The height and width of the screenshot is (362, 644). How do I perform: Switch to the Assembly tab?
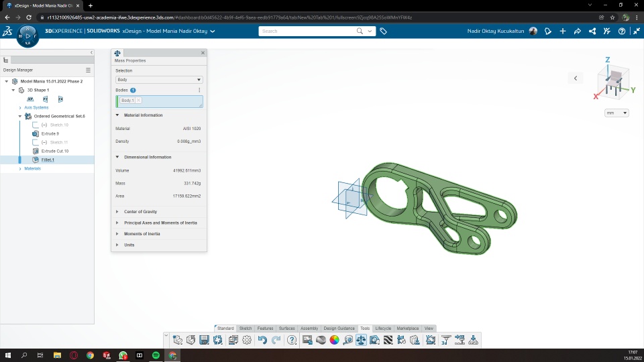(309, 328)
